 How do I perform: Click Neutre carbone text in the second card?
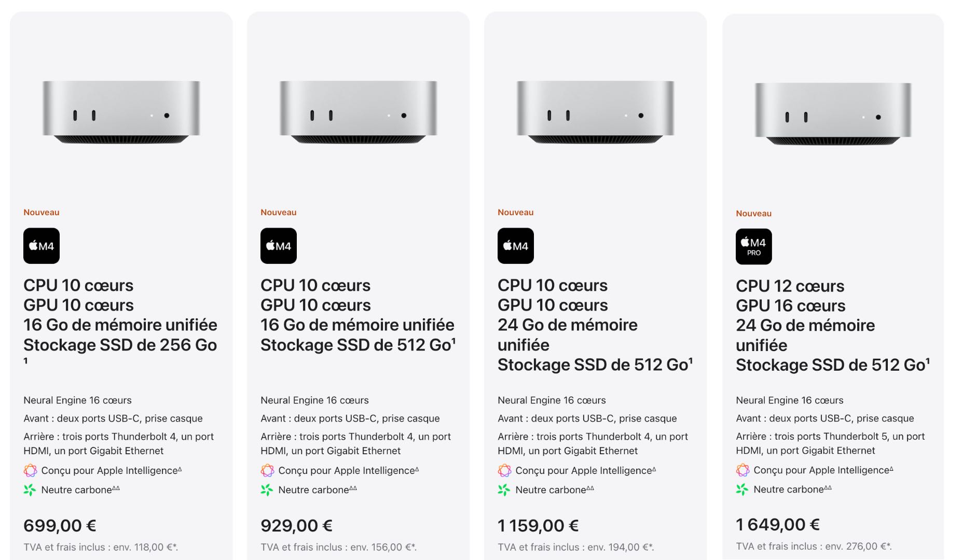pyautogui.click(x=318, y=489)
